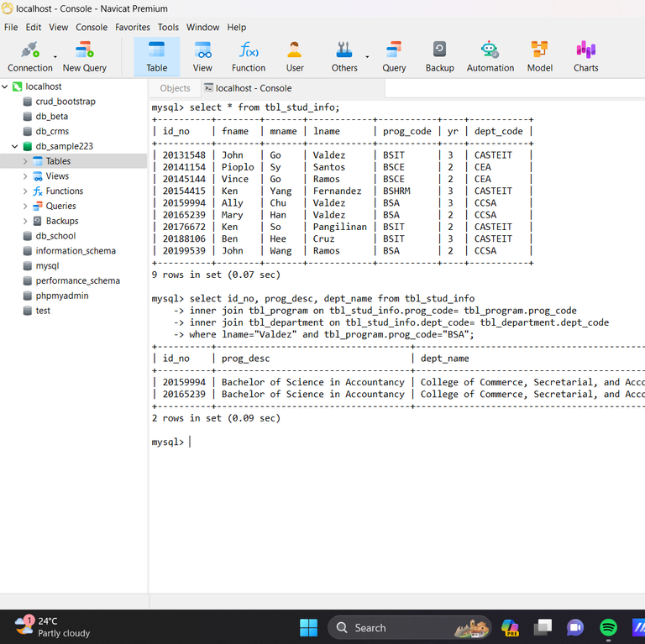645x644 pixels.
Task: Click the Others toolbar icon
Action: pos(344,56)
